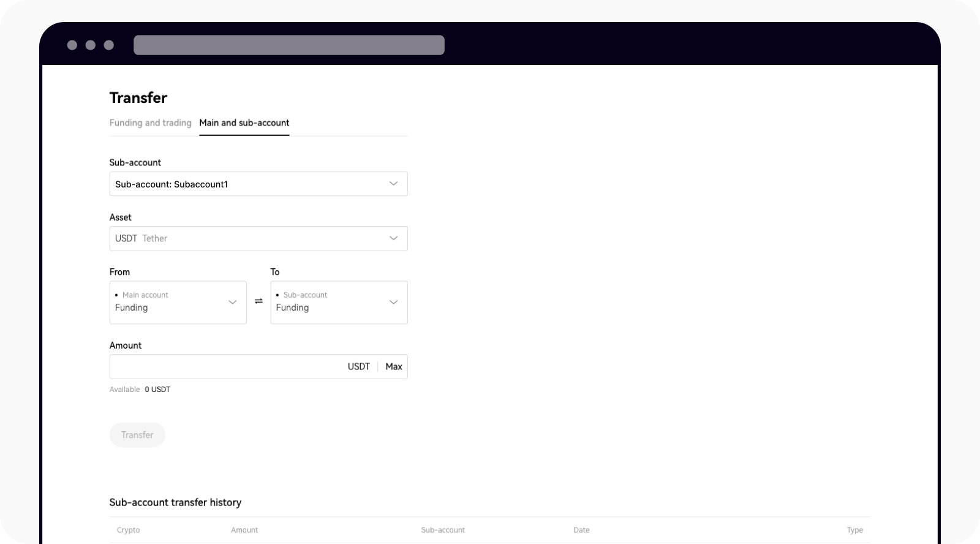
Task: Click the Type column header
Action: 855,530
